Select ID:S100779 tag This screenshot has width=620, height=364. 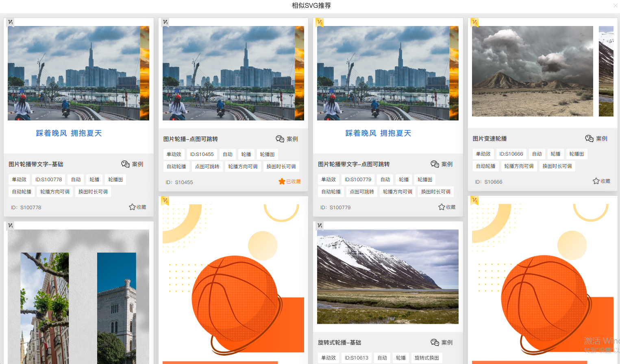[358, 180]
